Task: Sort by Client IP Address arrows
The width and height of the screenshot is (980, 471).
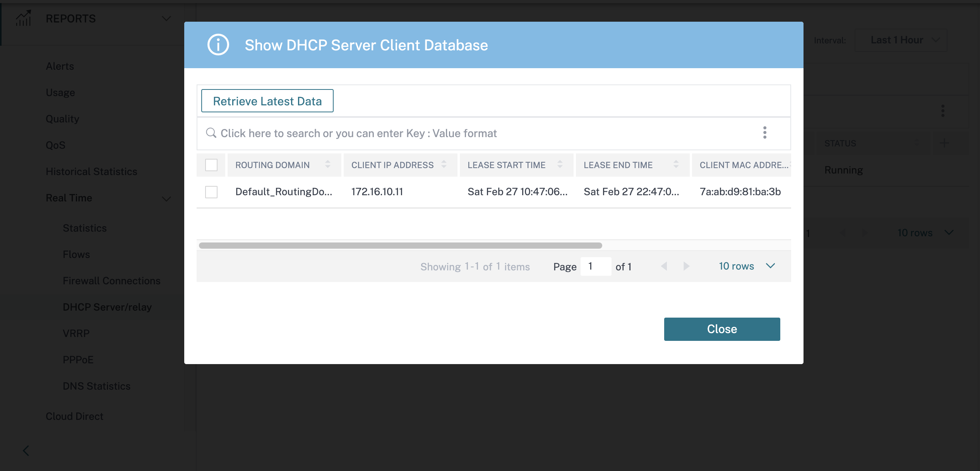Action: pos(444,165)
